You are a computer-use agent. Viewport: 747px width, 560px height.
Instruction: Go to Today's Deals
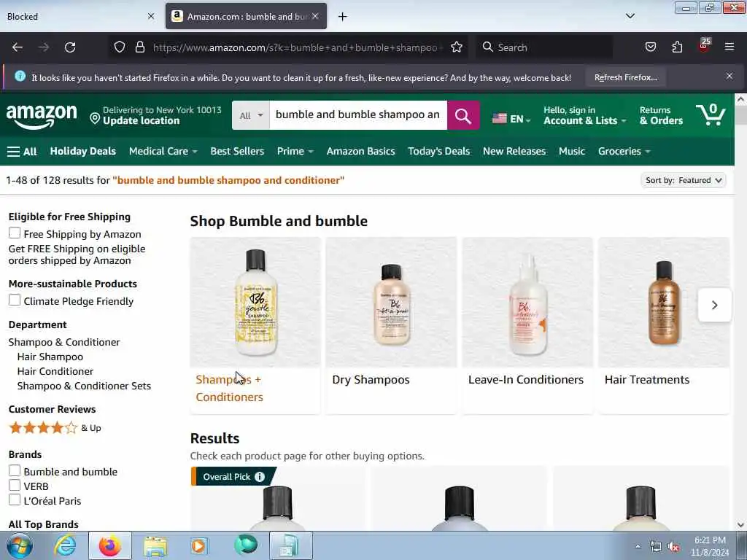pyautogui.click(x=438, y=152)
